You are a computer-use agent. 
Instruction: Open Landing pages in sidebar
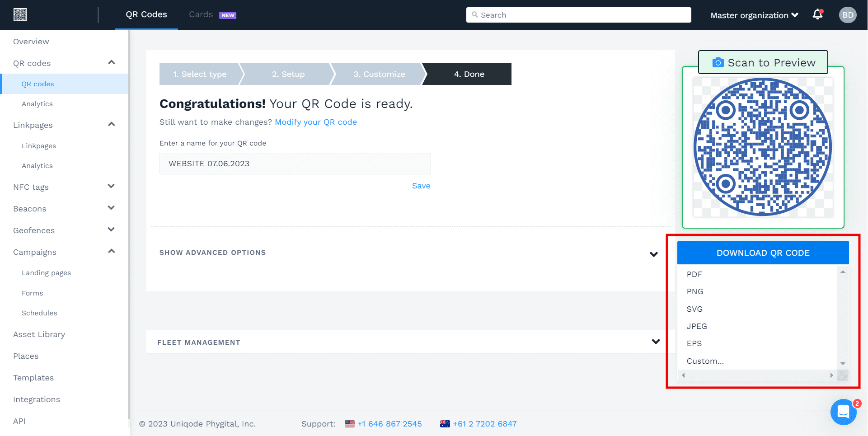coord(46,273)
